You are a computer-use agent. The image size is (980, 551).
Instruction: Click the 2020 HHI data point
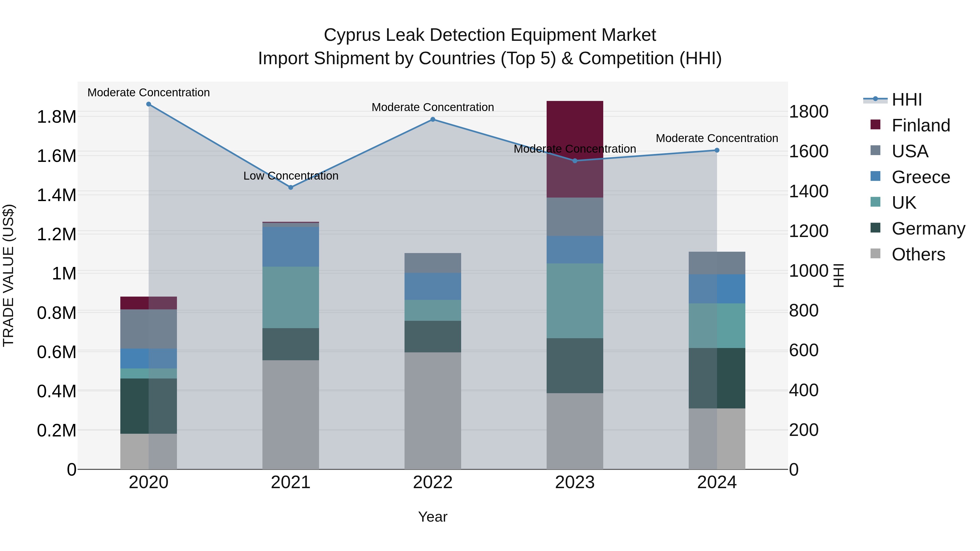[x=149, y=104]
